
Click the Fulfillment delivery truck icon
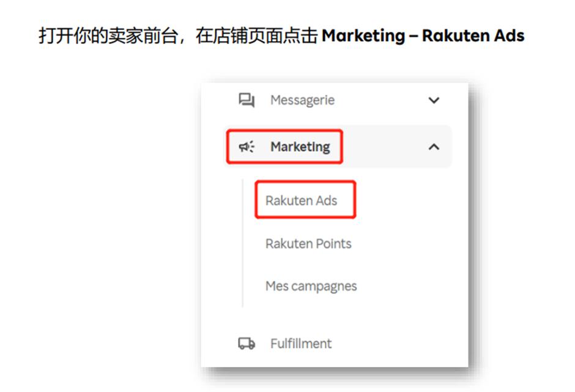click(x=247, y=344)
